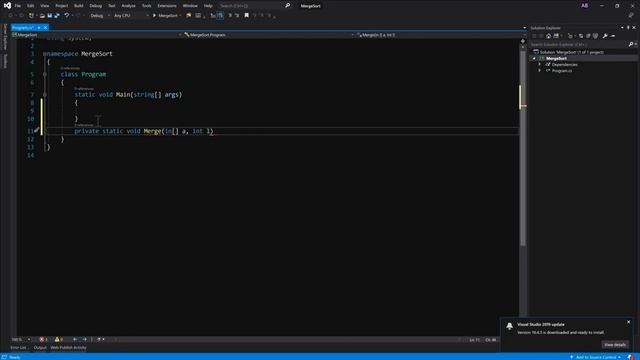This screenshot has width=640, height=360.
Task: Switch to Web Publish Activity tab
Action: (68, 348)
